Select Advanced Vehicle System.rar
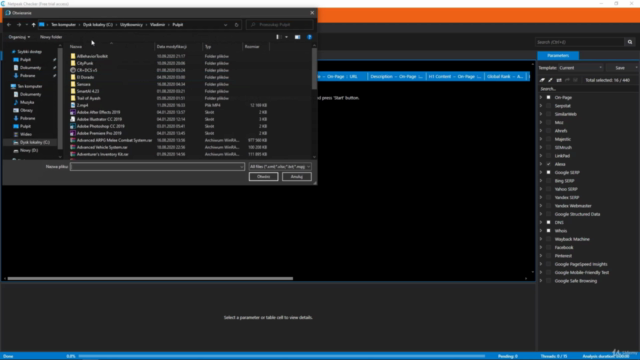The image size is (640, 360). (102, 147)
